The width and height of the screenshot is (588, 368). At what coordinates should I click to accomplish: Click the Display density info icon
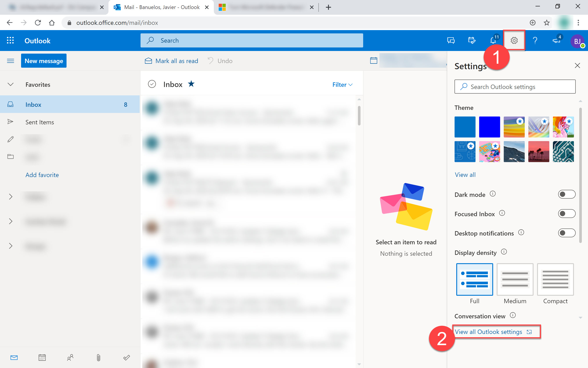tap(504, 252)
